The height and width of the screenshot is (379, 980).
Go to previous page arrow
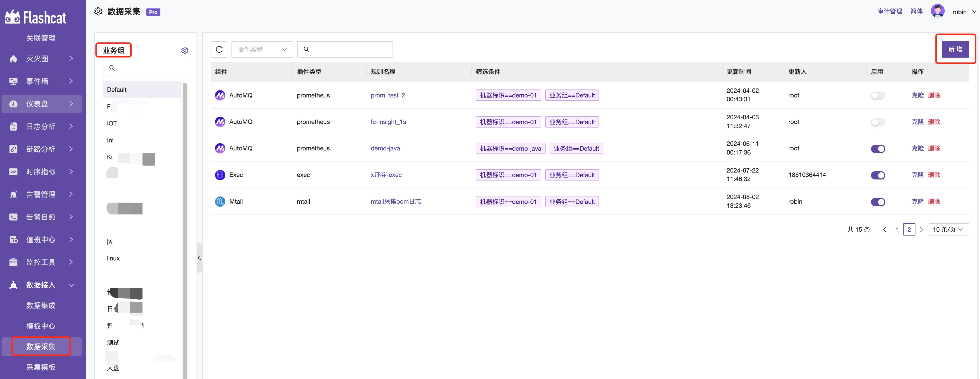pos(884,229)
